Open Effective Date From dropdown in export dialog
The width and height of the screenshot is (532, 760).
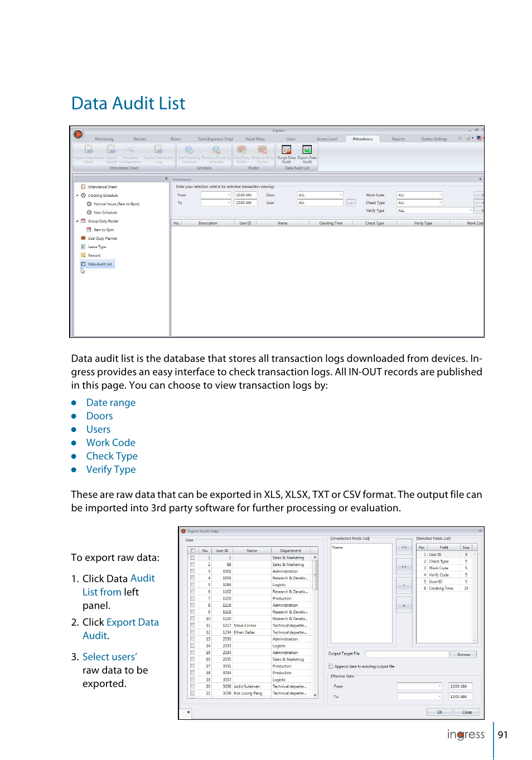point(439,686)
